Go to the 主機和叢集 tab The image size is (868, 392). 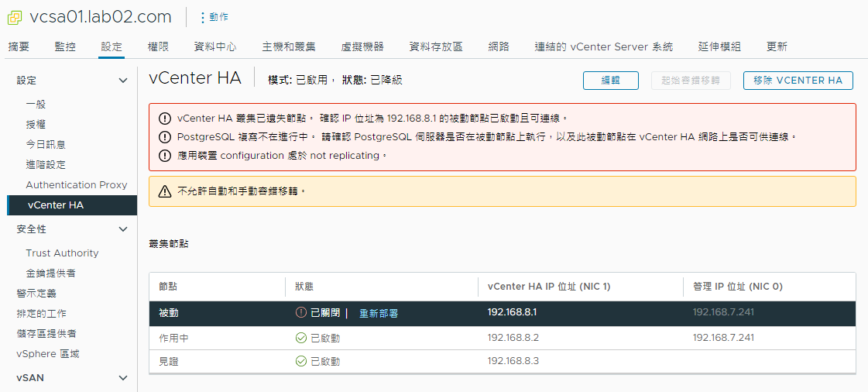(x=289, y=46)
